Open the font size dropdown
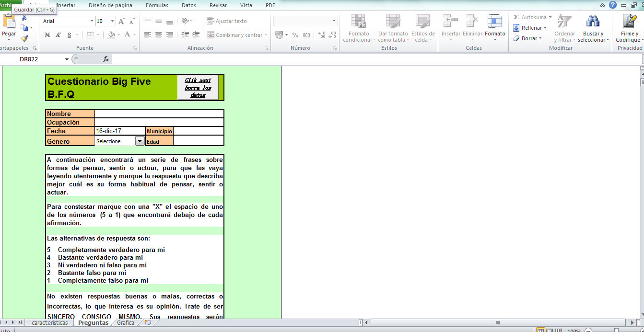Screen dimensions: 644x332 [113, 21]
